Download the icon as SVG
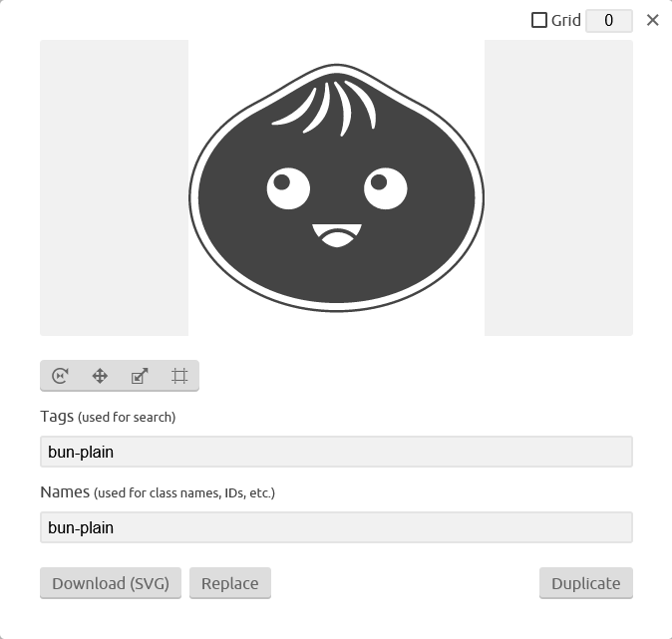672x639 pixels. point(111,583)
